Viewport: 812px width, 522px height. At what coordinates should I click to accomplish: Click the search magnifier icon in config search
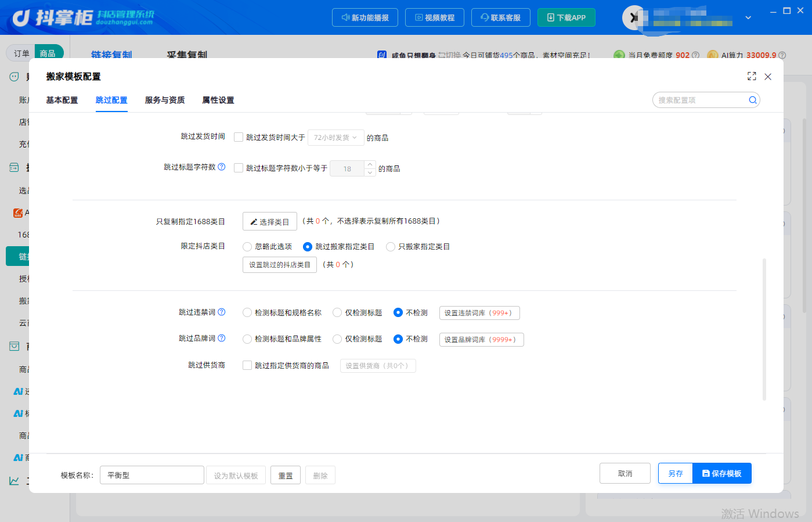[x=753, y=100]
